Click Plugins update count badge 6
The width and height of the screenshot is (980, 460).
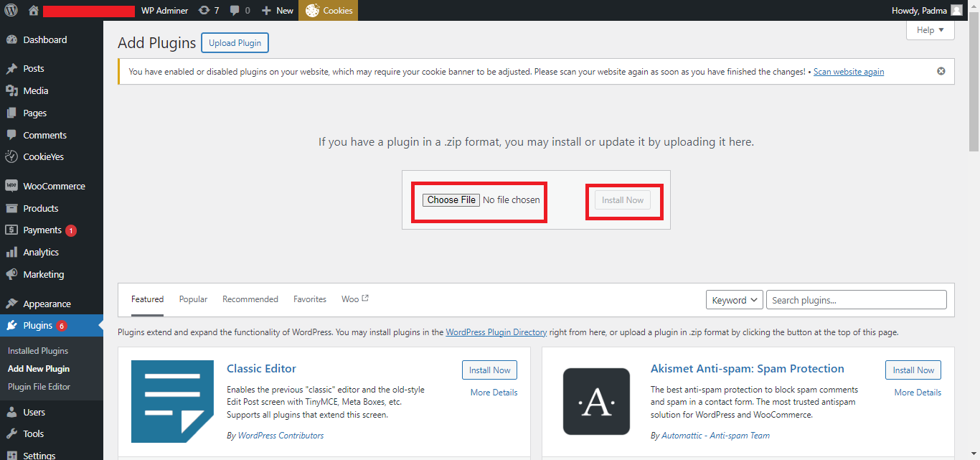[x=62, y=326]
